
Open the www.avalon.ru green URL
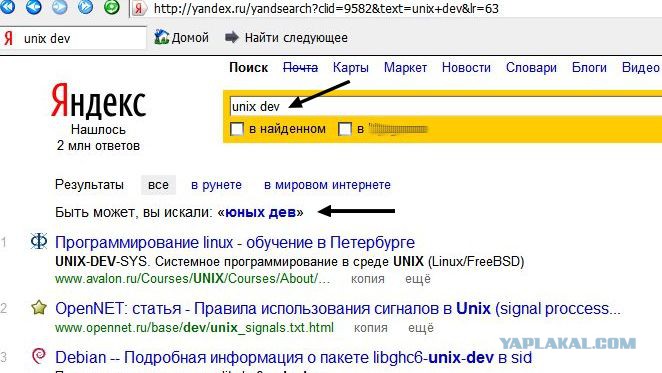(193, 279)
